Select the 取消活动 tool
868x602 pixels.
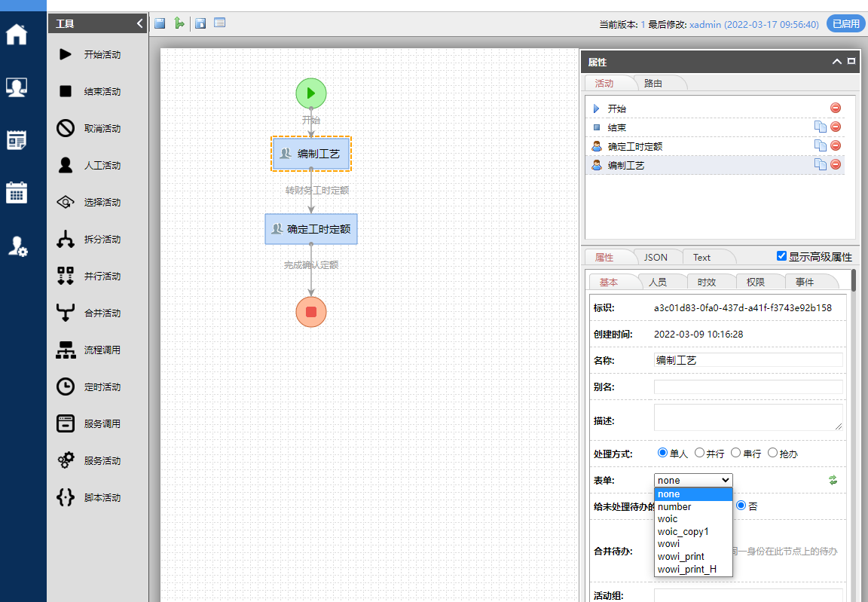pos(89,128)
